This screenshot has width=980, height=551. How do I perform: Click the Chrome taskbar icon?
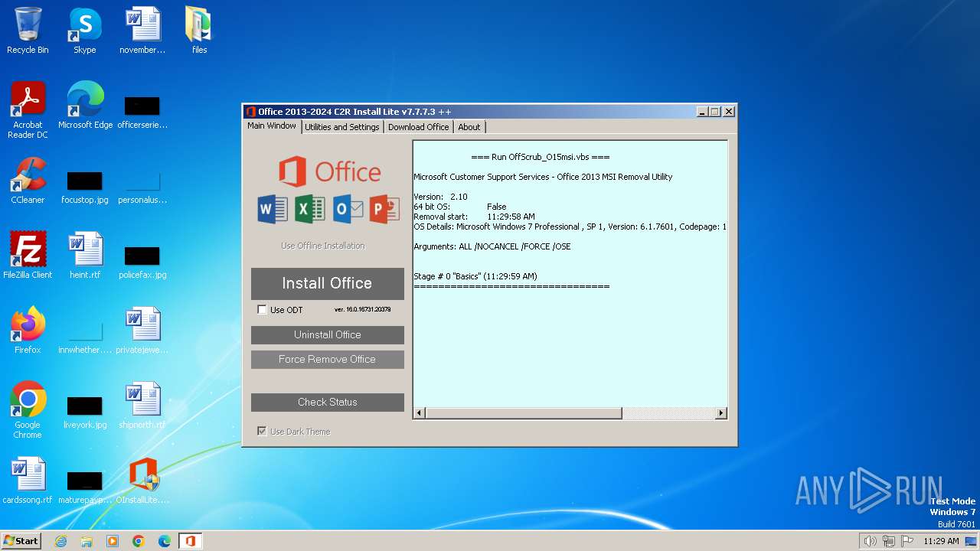[x=139, y=541]
